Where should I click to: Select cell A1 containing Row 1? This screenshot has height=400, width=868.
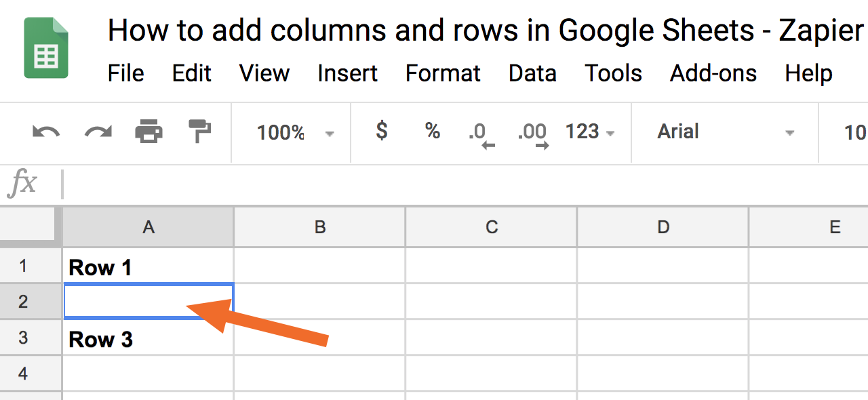pyautogui.click(x=149, y=266)
